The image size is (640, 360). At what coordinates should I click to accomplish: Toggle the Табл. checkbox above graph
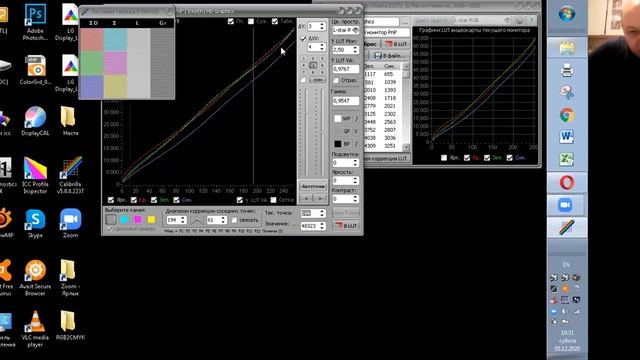[275, 21]
